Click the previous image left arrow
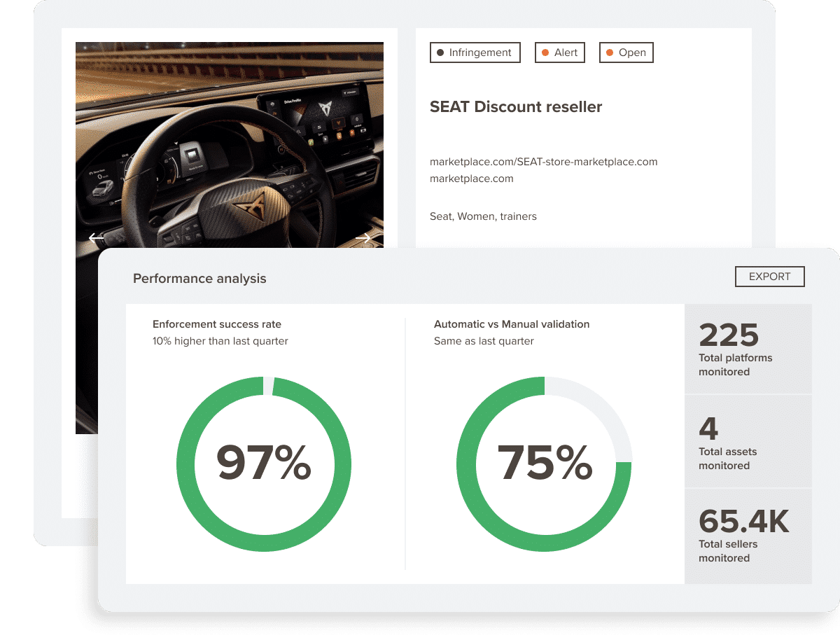The width and height of the screenshot is (840, 640). pyautogui.click(x=97, y=238)
